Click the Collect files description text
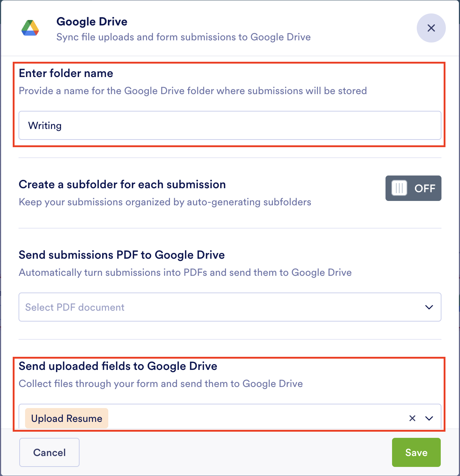This screenshot has width=460, height=476. click(x=161, y=383)
